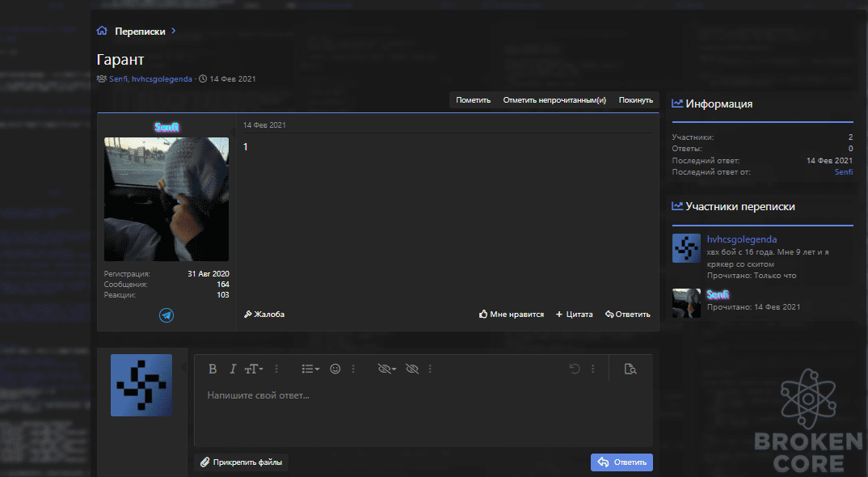Click the undo arrow in editor
The width and height of the screenshot is (868, 477).
click(x=575, y=369)
